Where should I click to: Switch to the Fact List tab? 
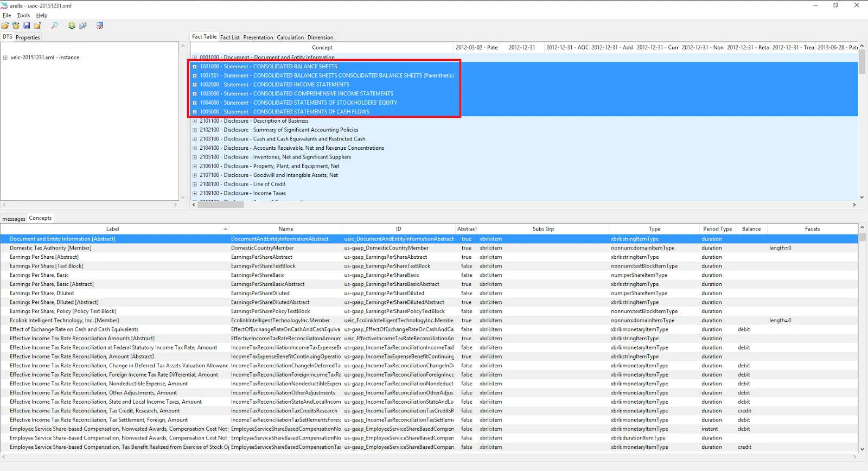point(230,37)
